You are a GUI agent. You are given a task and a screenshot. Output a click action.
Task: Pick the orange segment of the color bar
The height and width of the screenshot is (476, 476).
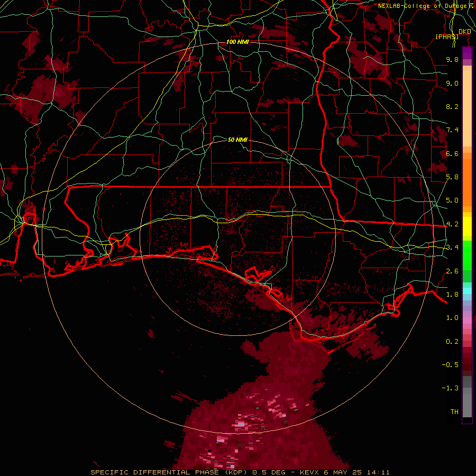[x=467, y=182]
